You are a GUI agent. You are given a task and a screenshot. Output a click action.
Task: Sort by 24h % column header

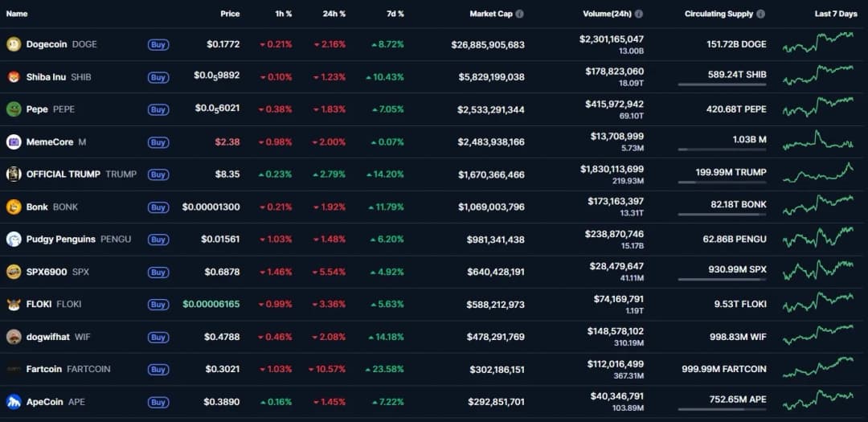(334, 14)
